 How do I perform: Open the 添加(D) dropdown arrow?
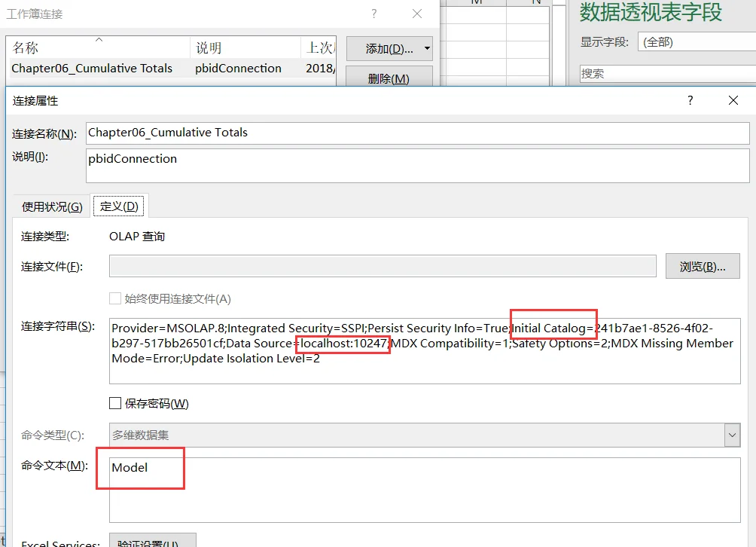point(427,48)
